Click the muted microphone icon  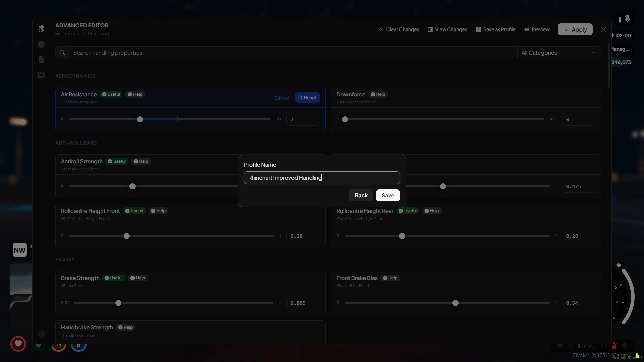click(x=627, y=19)
